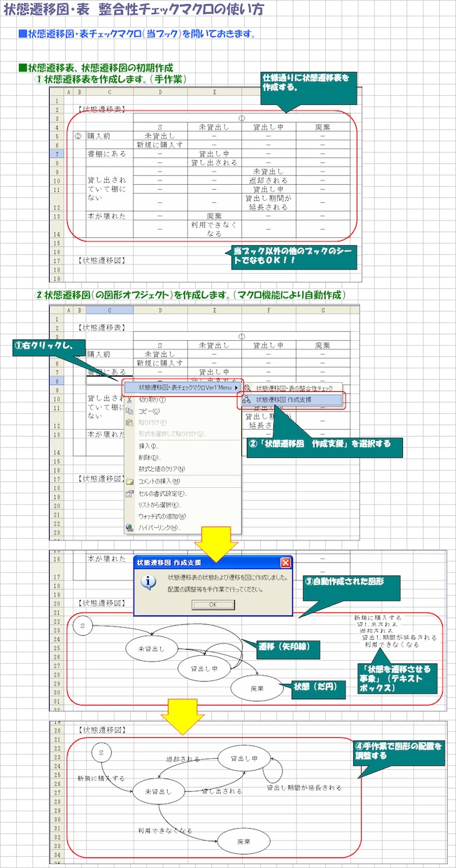Image resolution: width=456 pixels, height=868 pixels.
Task: Click the Cut scissors icon in context menu
Action: coord(129,399)
